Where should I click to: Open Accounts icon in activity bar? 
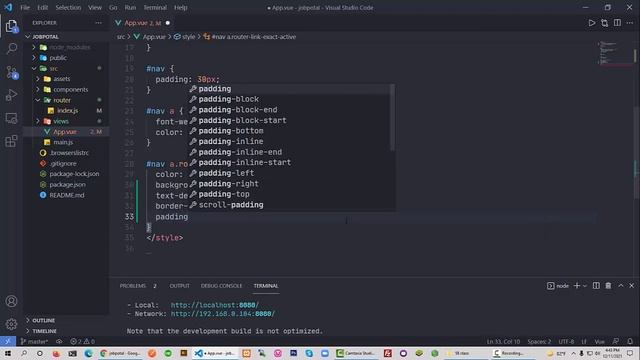pos(11,301)
